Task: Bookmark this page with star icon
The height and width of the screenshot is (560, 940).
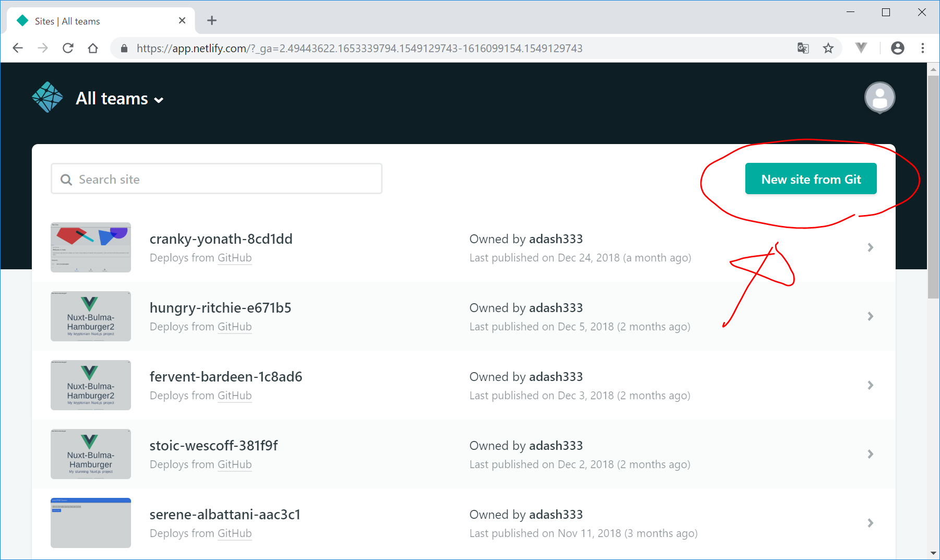Action: (828, 49)
